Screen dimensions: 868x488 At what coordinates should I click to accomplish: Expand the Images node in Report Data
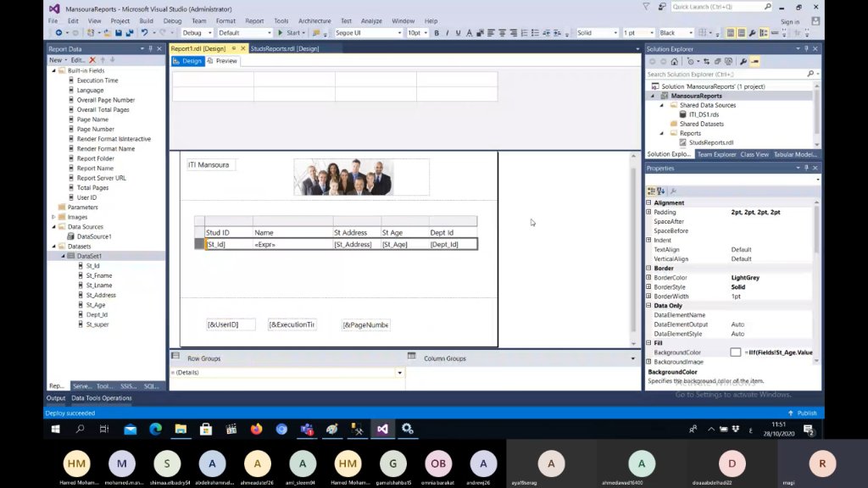point(53,217)
